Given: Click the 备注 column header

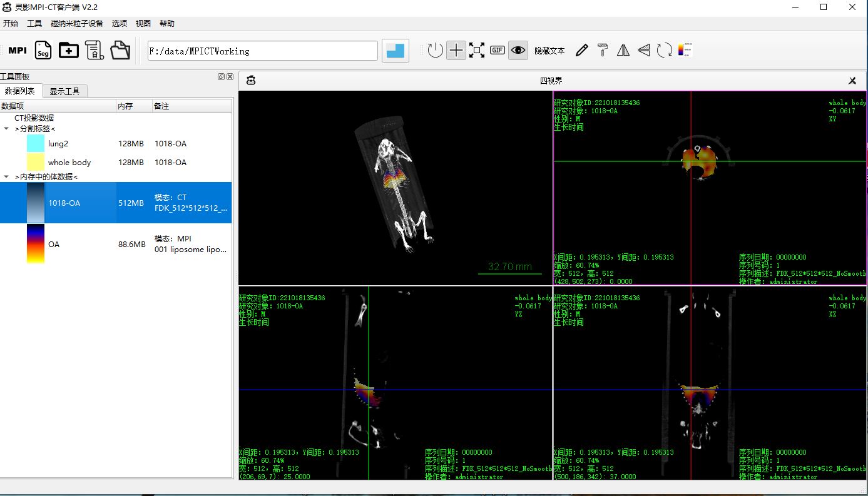Looking at the screenshot, I should 192,106.
